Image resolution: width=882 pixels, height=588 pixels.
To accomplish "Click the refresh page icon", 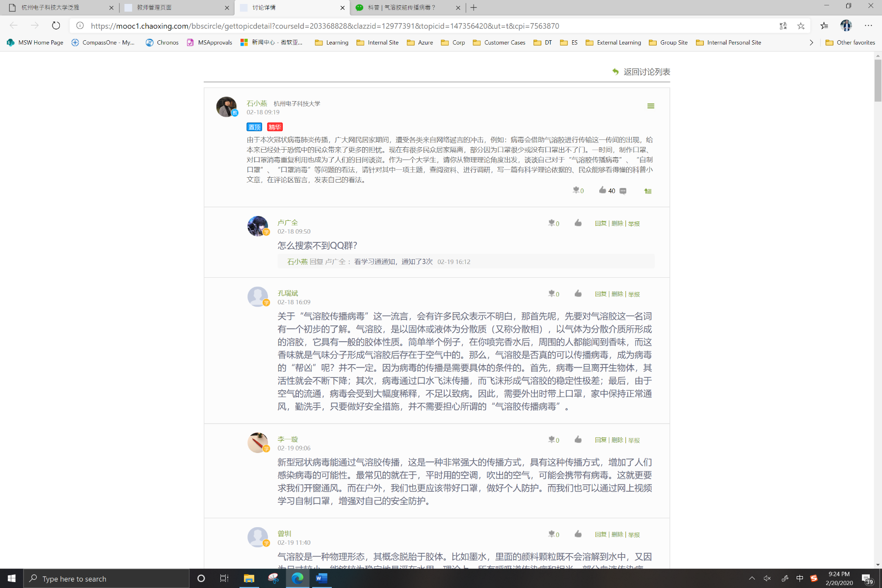I will pyautogui.click(x=56, y=26).
